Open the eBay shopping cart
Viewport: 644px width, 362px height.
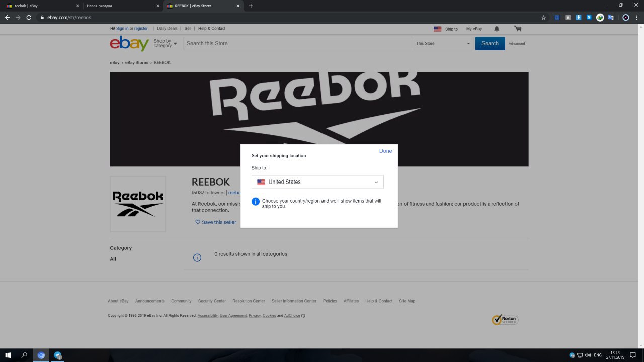[x=518, y=29]
